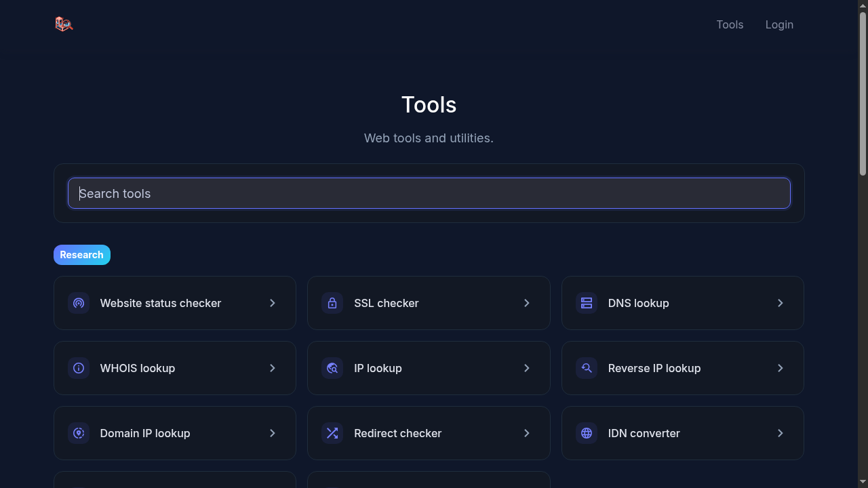Screen dimensions: 868x488
Task: Open WHOIS lookup via its chevron
Action: coord(273,368)
